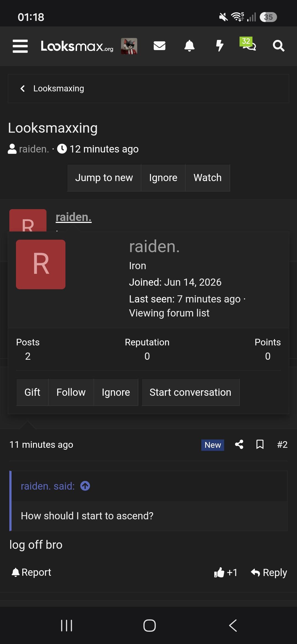The image size is (297, 644).
Task: Follow the user raiden.
Action: [x=71, y=392]
